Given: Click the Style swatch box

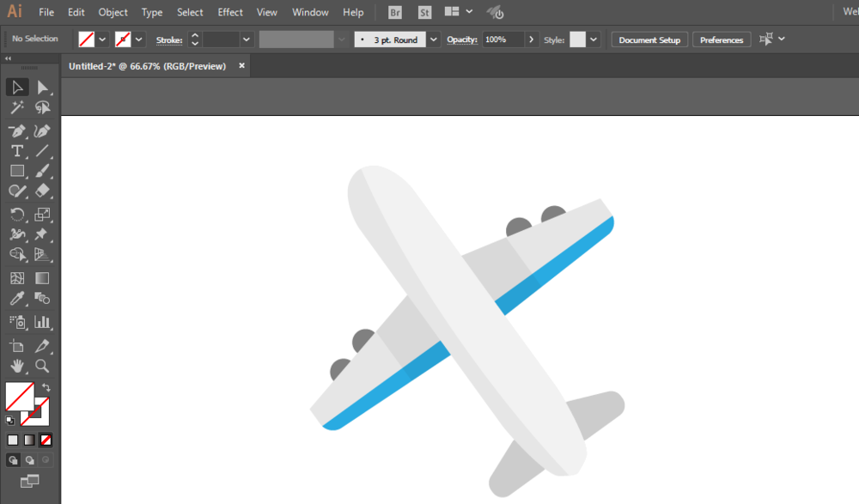Looking at the screenshot, I should [x=577, y=39].
